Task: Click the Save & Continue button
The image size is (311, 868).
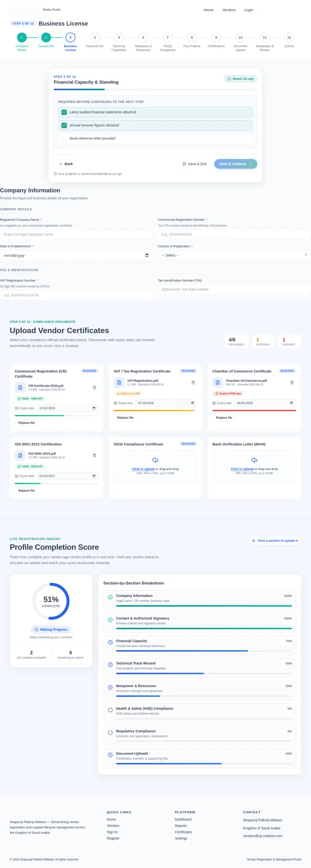Action: 236,164
